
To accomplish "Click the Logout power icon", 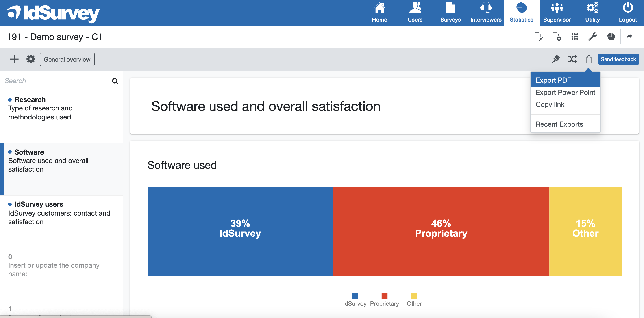I will point(627,8).
